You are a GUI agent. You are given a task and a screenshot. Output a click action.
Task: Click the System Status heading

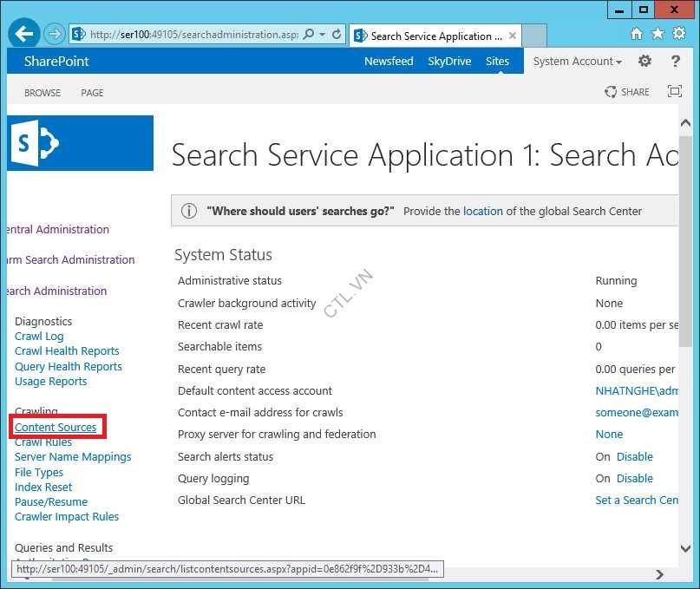[223, 255]
